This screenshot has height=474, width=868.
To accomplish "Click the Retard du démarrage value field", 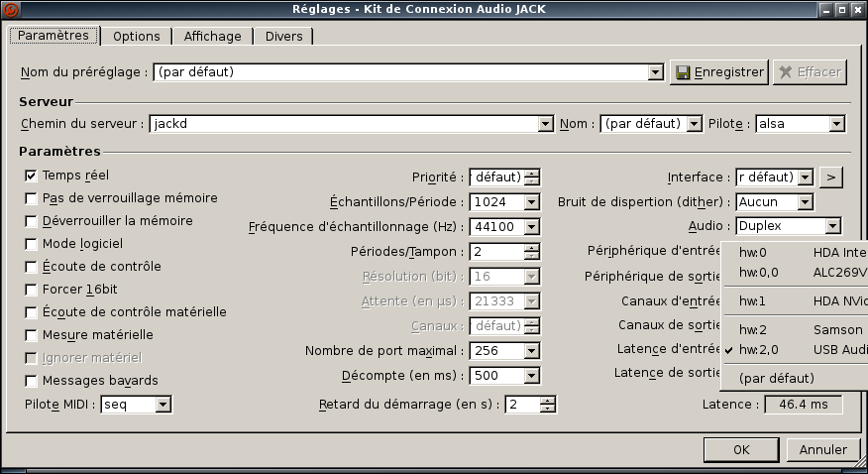I will click(522, 405).
